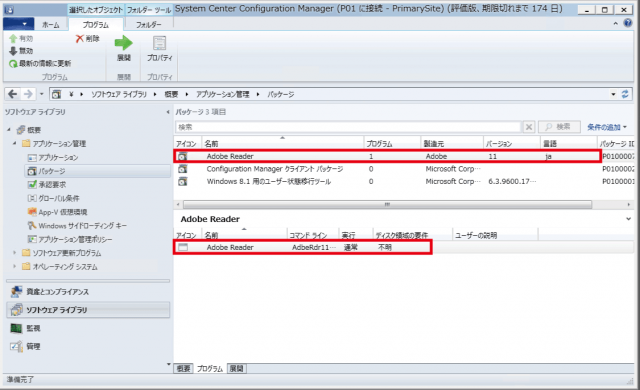Select 承認要求 in the tree
640x390 pixels.
tap(47, 185)
